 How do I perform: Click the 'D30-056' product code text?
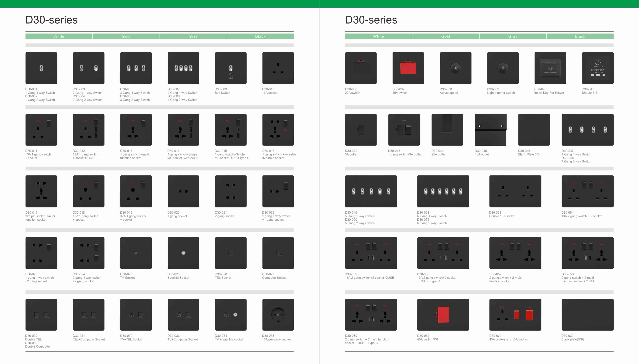pyautogui.click(x=423, y=274)
